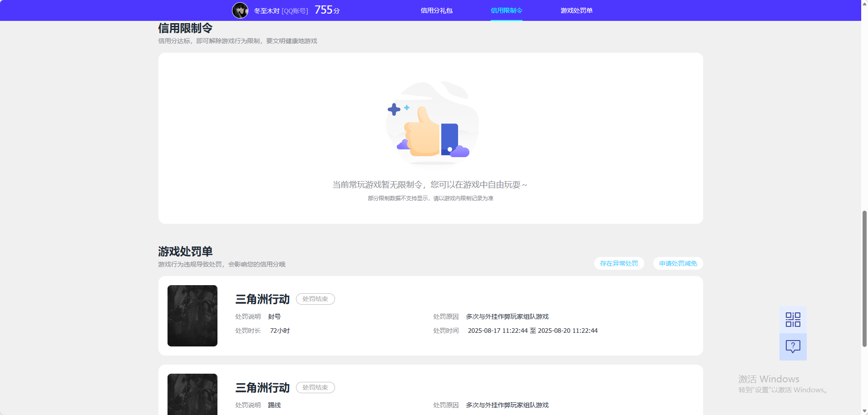Click the 存在异常处罚 button
868x415 pixels.
(618, 263)
